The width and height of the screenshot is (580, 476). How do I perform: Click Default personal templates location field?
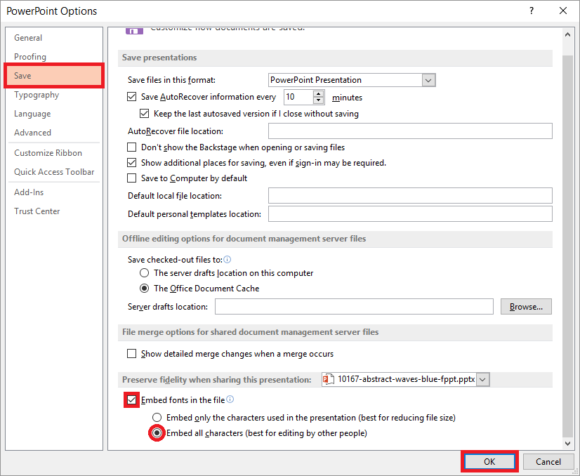pyautogui.click(x=410, y=214)
